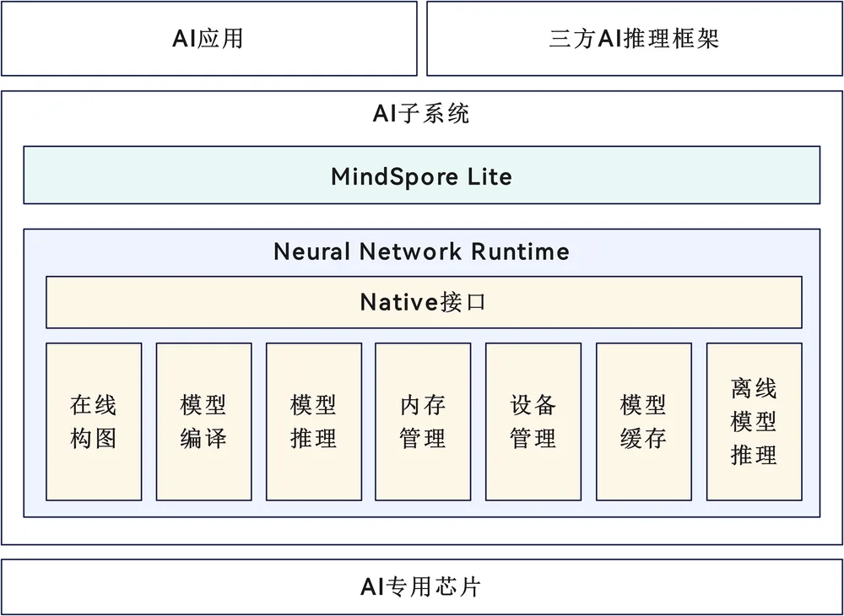844x616 pixels.
Task: Select the 内存管理 module box
Action: click(423, 422)
